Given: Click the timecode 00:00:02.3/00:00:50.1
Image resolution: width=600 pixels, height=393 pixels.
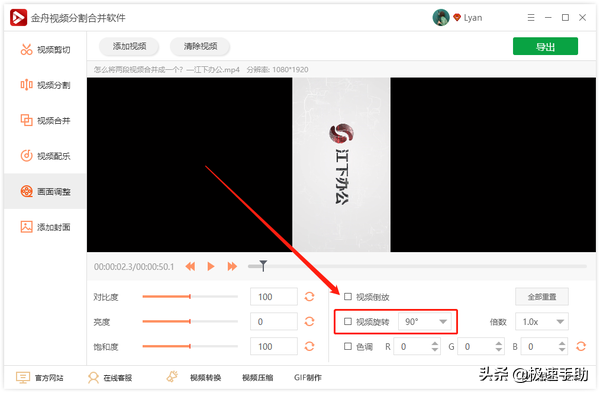Looking at the screenshot, I should point(134,266).
